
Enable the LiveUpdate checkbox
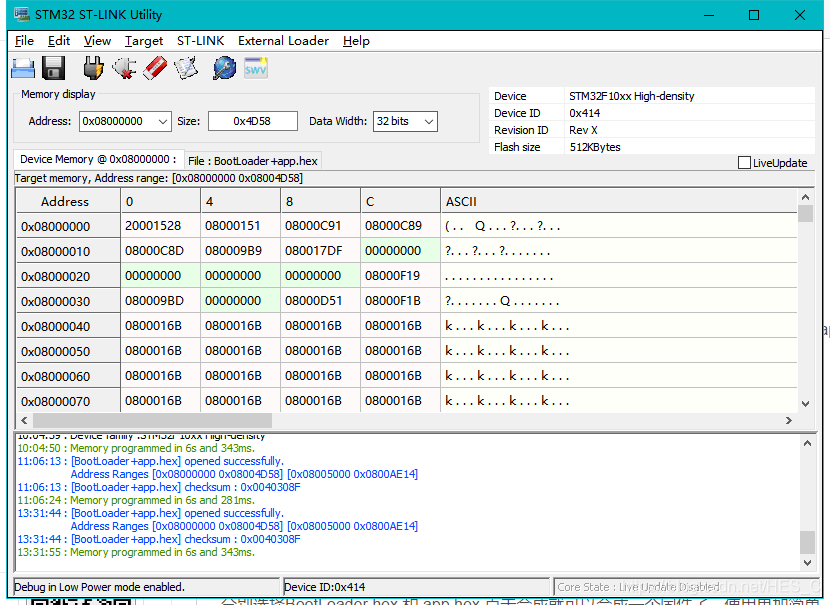pos(743,162)
